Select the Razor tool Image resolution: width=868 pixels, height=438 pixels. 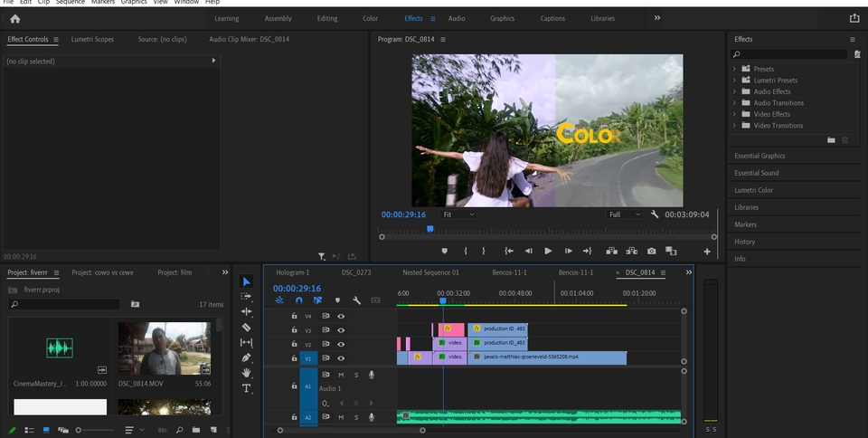(x=246, y=328)
